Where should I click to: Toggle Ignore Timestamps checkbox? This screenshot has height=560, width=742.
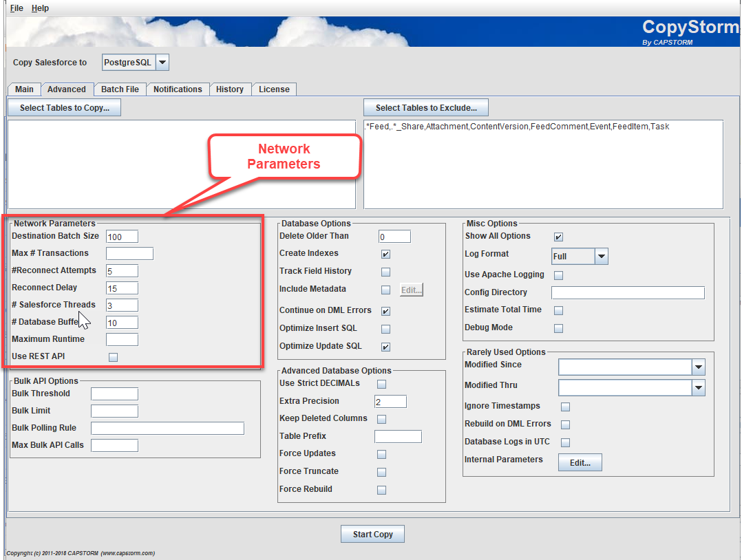coord(565,407)
